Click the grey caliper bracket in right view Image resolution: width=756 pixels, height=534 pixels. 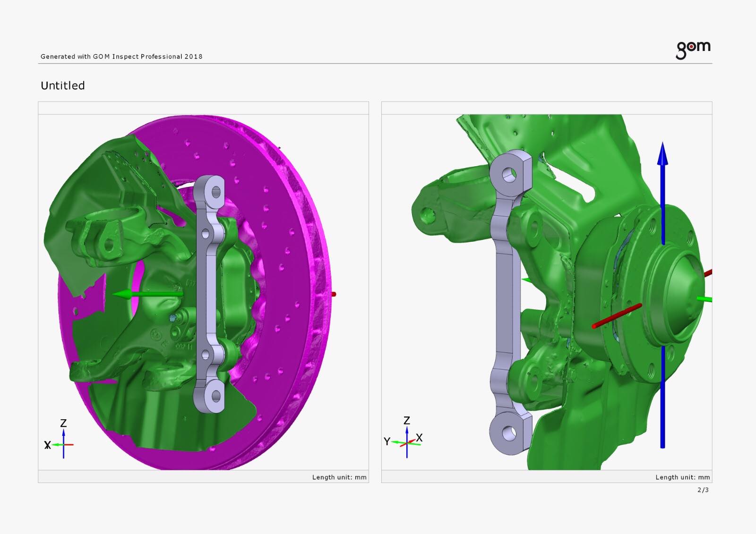[x=508, y=302]
